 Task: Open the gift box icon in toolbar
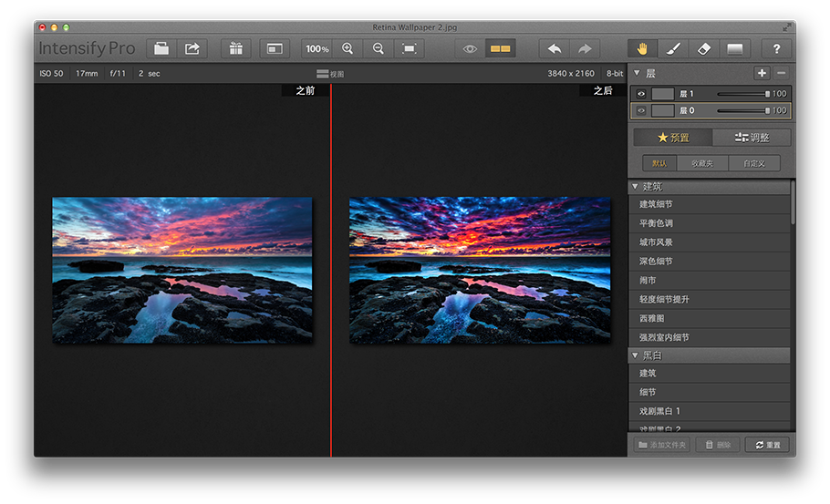coord(236,48)
